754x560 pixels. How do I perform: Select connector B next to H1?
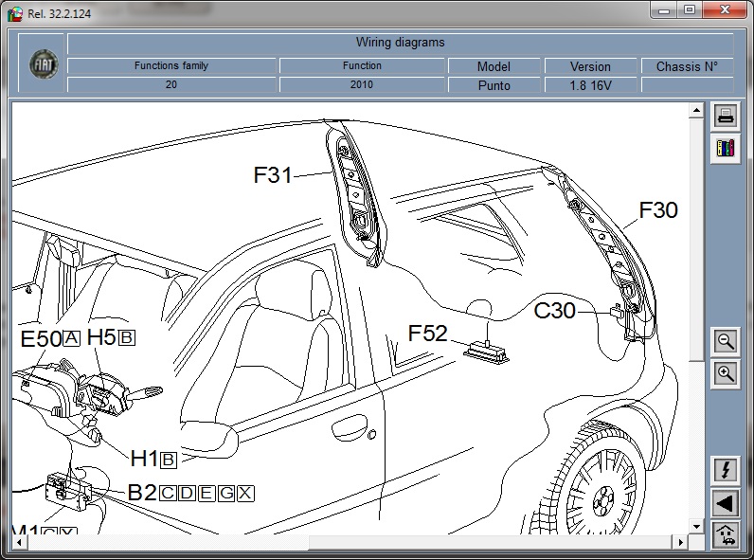pos(169,460)
